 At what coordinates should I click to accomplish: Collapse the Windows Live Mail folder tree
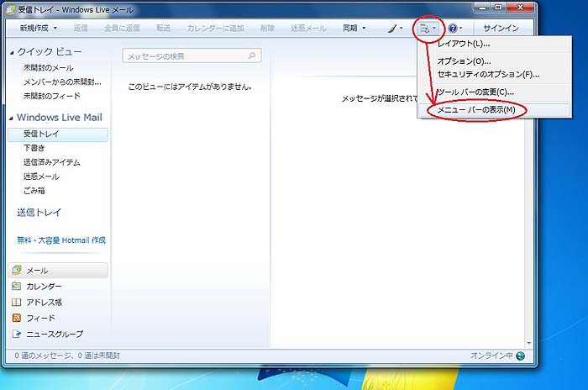pyautogui.click(x=12, y=118)
